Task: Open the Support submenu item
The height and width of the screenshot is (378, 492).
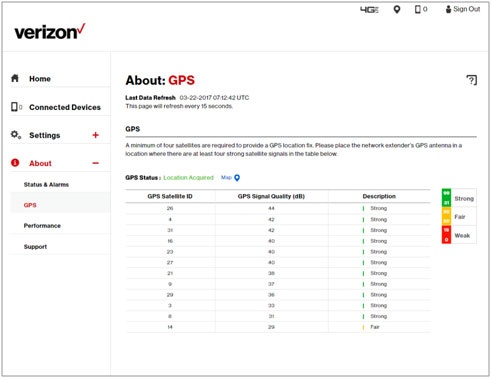Action: (x=35, y=247)
